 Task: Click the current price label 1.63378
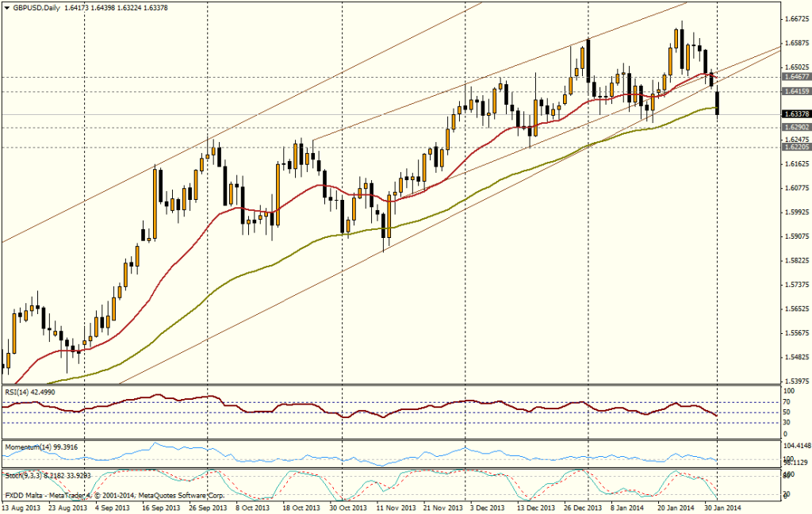[795, 114]
